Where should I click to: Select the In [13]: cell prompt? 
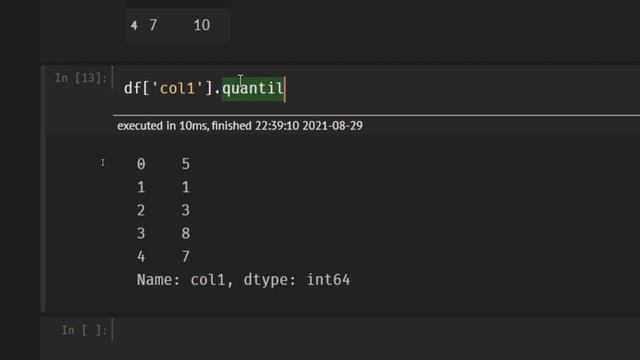point(81,78)
